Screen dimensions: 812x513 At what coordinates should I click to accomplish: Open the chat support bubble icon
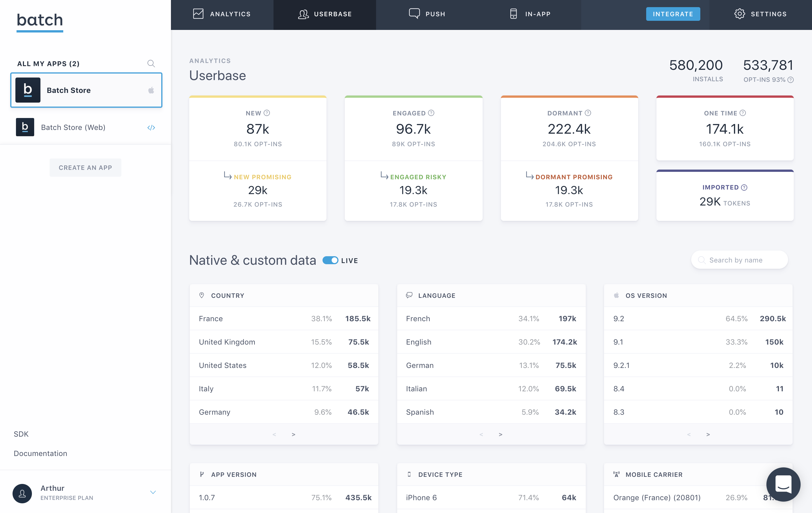[783, 484]
